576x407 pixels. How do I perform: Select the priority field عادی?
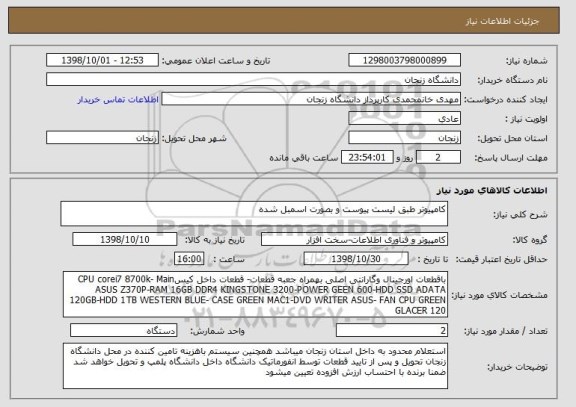click(404, 119)
